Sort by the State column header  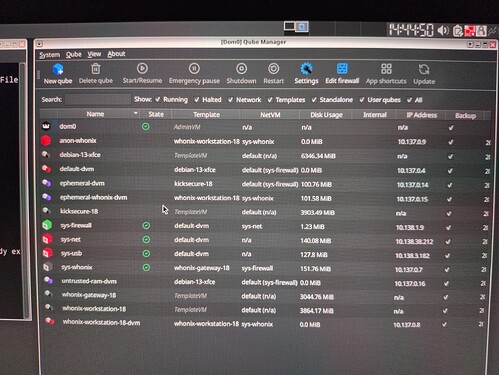click(156, 114)
